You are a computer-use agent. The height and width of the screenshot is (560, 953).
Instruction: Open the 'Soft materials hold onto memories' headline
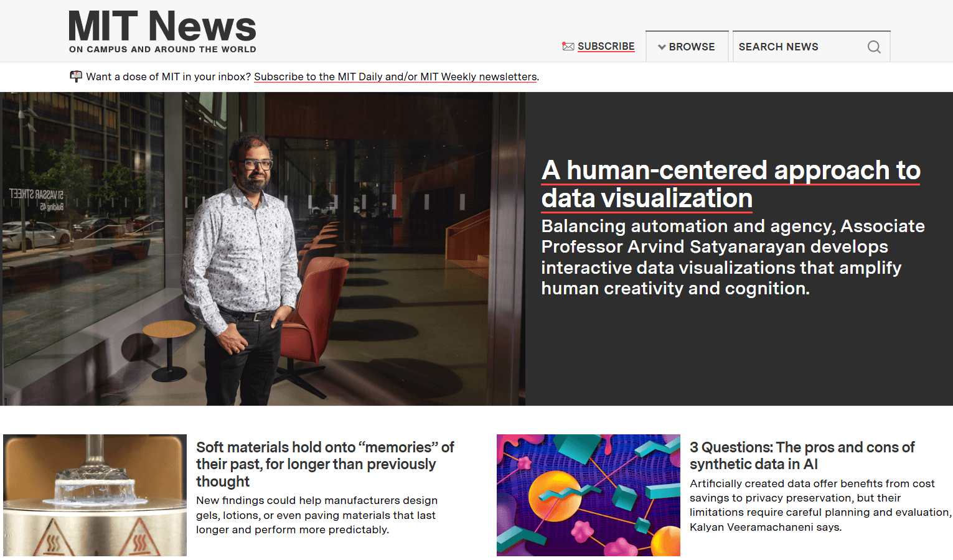coord(325,464)
